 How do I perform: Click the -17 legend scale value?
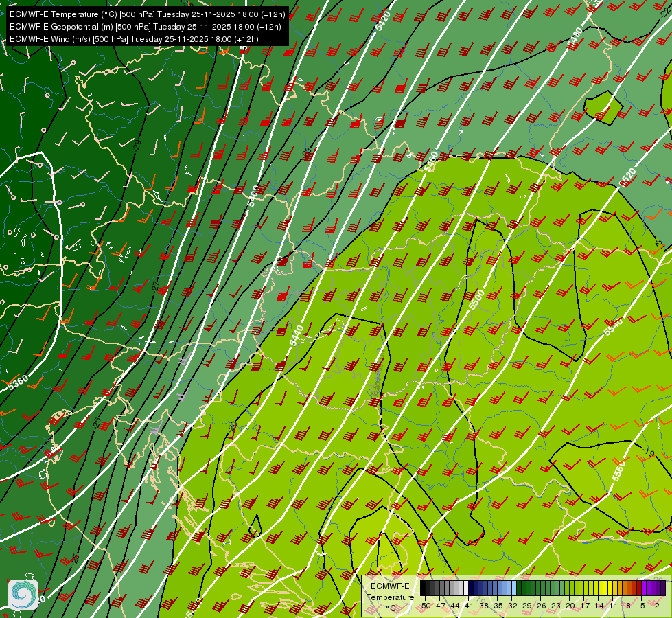click(583, 606)
